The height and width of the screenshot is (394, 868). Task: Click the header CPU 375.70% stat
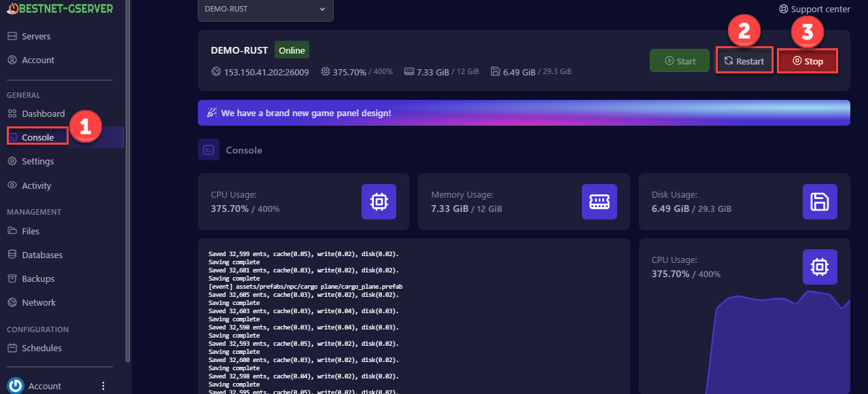(357, 71)
